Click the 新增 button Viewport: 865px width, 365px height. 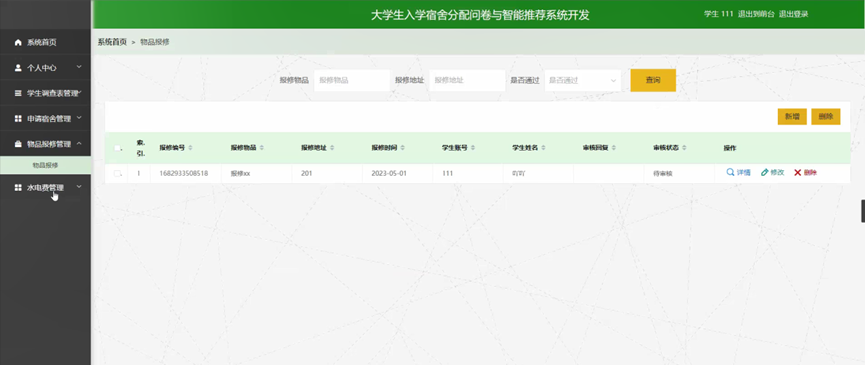[792, 117]
